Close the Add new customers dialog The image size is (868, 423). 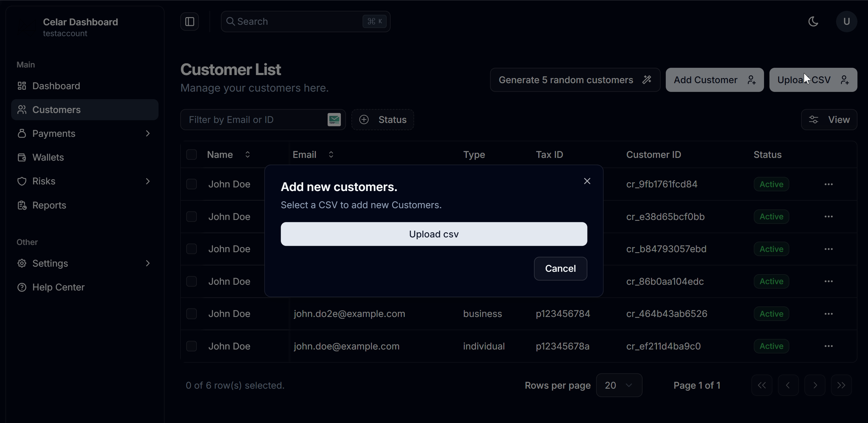point(587,181)
